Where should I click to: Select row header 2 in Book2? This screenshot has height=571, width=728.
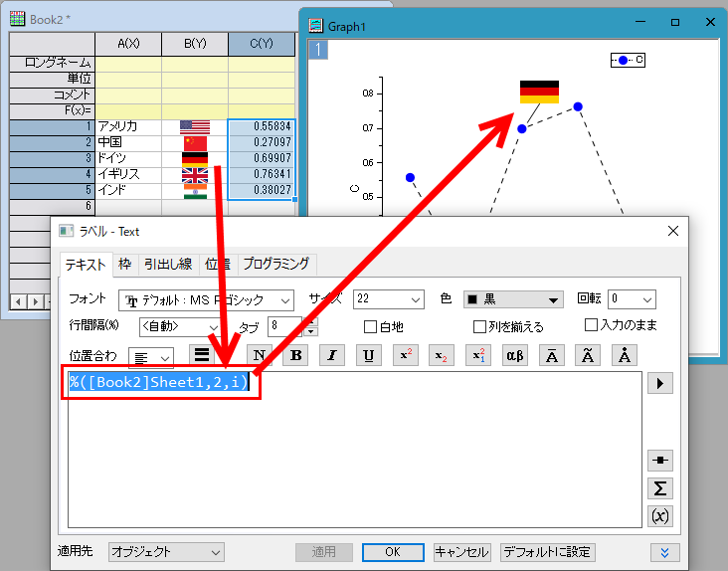click(x=52, y=143)
